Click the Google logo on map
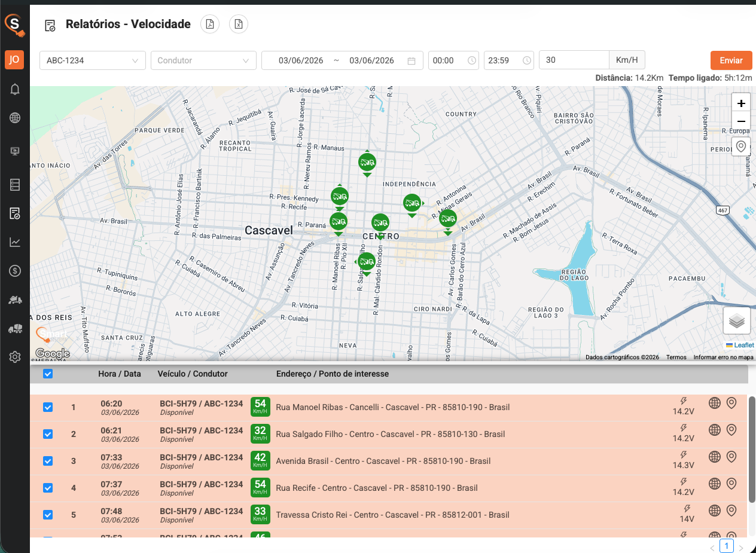 [53, 353]
